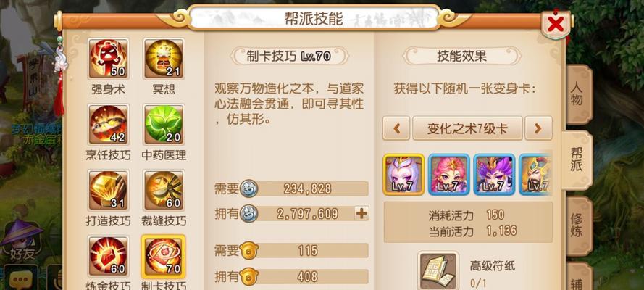
Task: Add more silver with the plus button
Action: point(361,213)
